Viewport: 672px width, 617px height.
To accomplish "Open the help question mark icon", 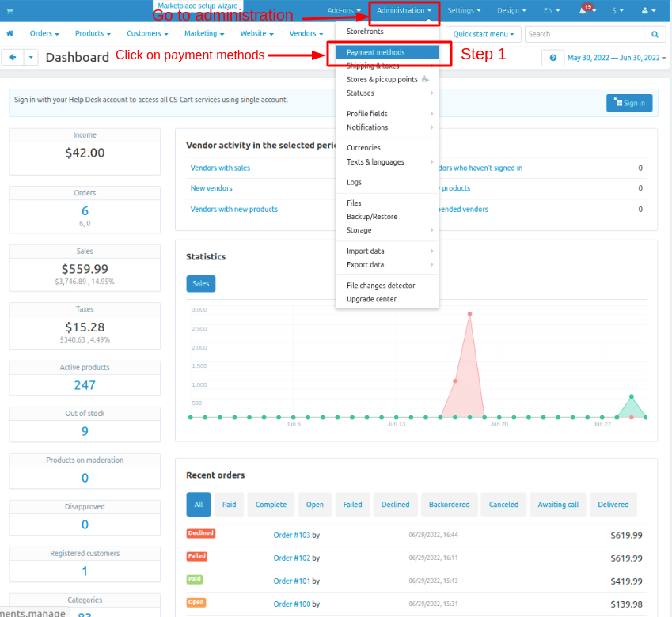I will (x=552, y=58).
